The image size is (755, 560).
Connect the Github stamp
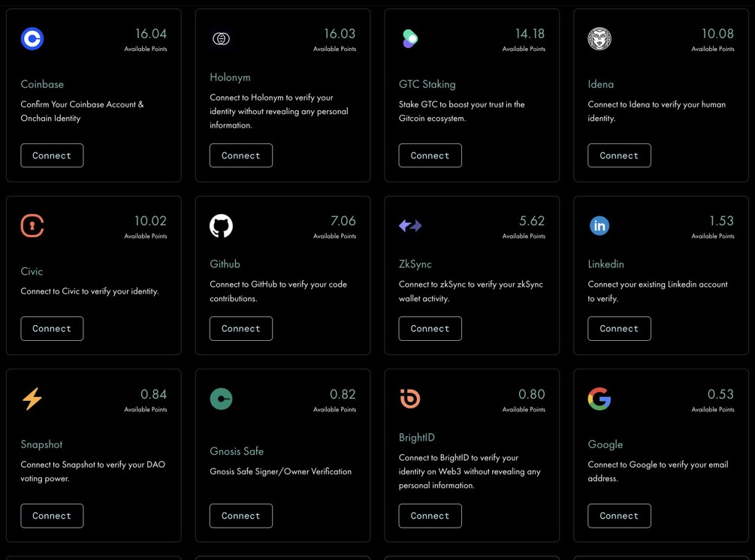tap(240, 329)
